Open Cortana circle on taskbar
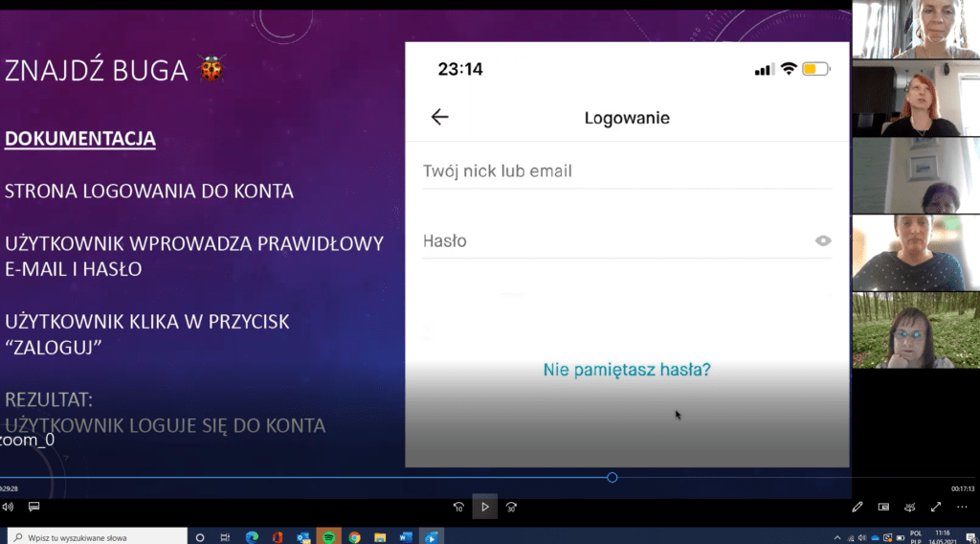 (x=200, y=537)
